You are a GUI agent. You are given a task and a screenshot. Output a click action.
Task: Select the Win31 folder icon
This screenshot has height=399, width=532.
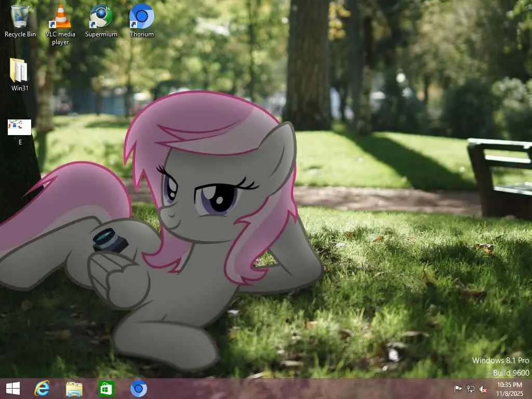point(20,75)
